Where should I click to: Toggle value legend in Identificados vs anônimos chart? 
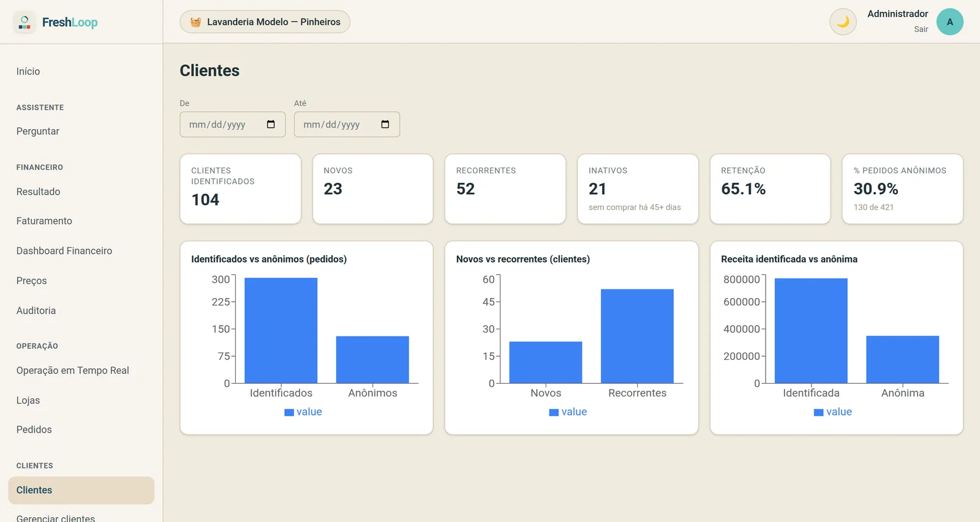pos(303,412)
